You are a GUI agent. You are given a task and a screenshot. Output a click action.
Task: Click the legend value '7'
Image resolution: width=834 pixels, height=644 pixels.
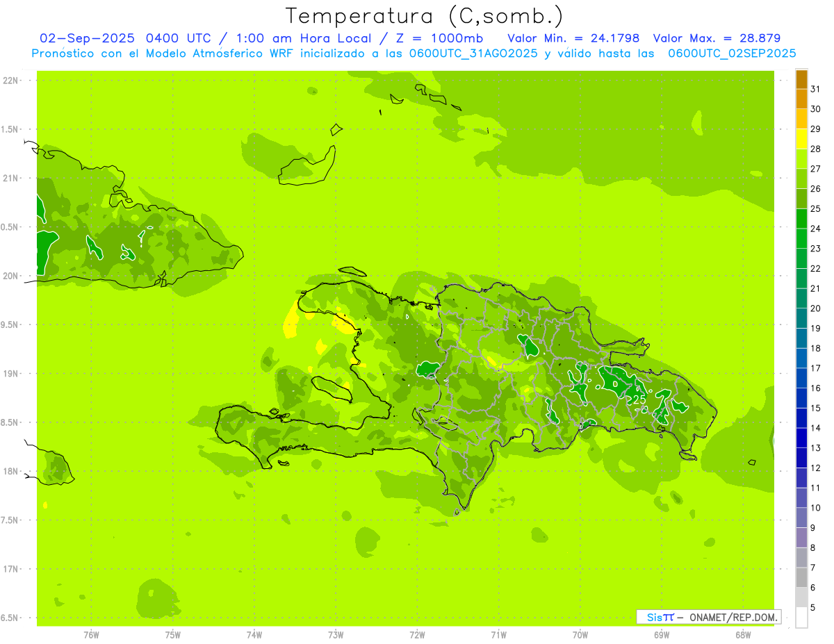click(813, 568)
